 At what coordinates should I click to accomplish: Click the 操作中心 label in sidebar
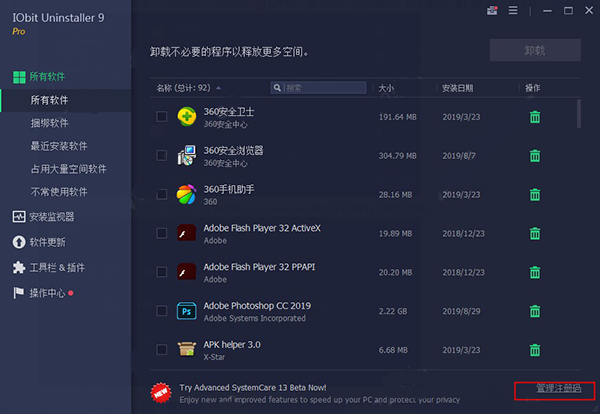point(47,293)
